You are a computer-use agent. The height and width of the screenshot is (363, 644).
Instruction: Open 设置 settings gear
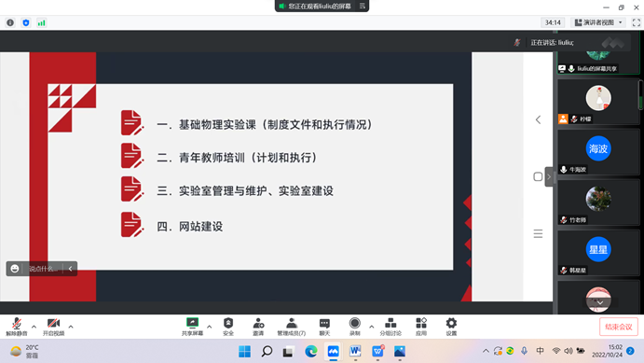pos(451,327)
